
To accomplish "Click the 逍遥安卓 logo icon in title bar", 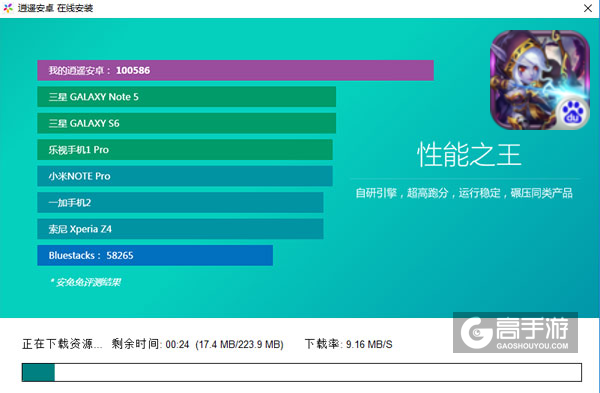I will [8, 8].
